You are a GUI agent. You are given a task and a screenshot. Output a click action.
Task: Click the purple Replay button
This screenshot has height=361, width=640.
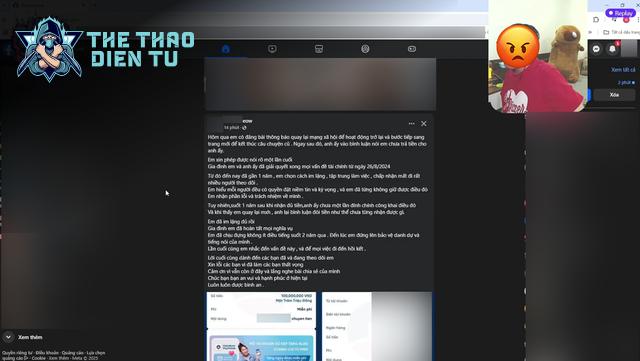pyautogui.click(x=620, y=13)
